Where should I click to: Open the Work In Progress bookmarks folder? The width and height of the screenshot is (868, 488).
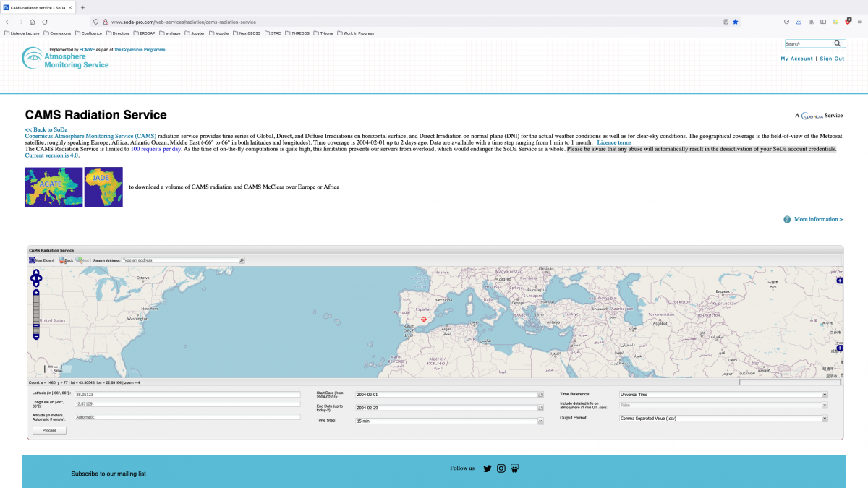(x=356, y=33)
